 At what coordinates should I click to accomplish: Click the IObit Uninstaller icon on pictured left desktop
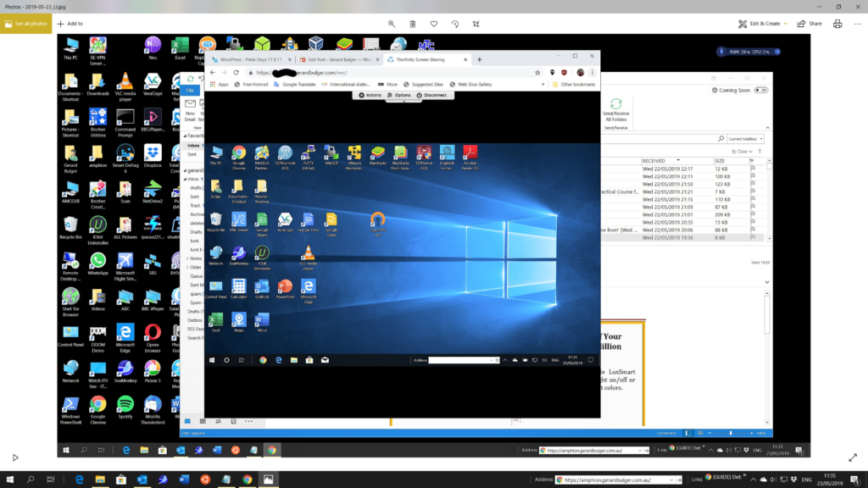tap(98, 230)
